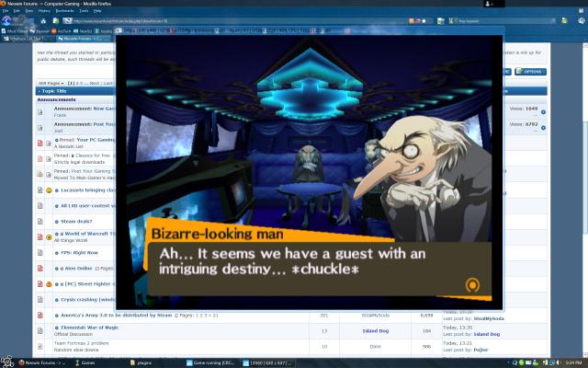Click last post by StealMySoda link
Image resolution: width=588 pixels, height=368 pixels.
tap(489, 318)
